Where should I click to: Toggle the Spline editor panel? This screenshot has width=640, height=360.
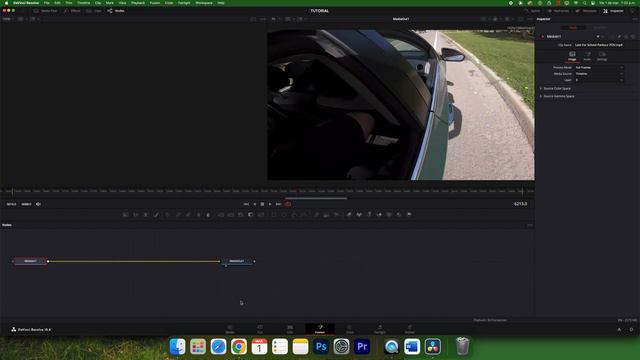(532, 11)
